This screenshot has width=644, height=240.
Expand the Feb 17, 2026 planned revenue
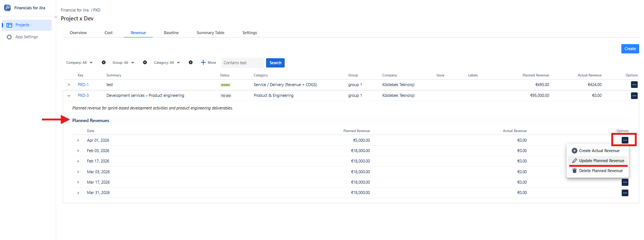[x=78, y=161]
